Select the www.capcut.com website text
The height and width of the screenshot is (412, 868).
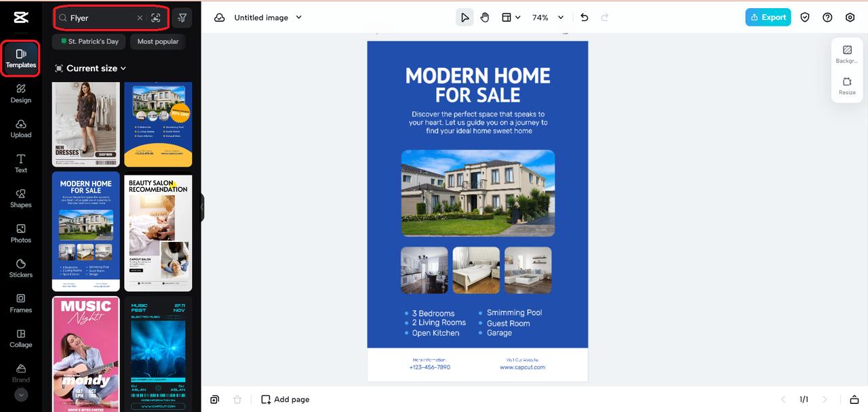(522, 367)
